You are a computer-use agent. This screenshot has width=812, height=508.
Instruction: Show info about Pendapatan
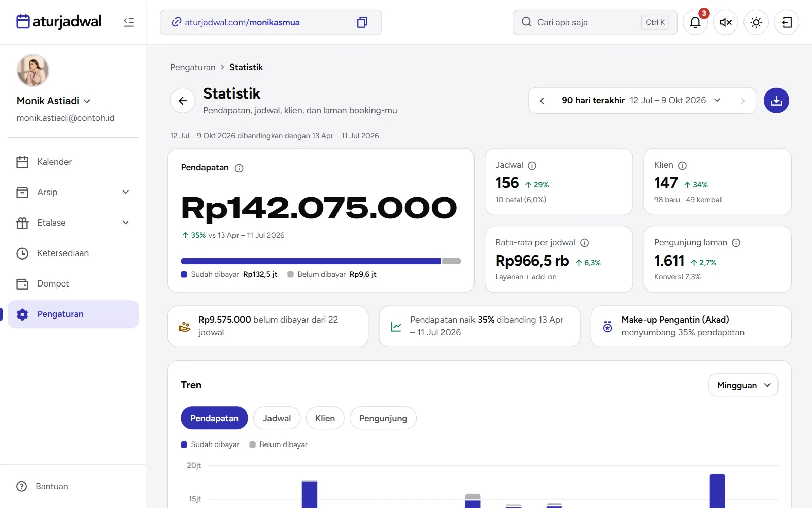(239, 168)
